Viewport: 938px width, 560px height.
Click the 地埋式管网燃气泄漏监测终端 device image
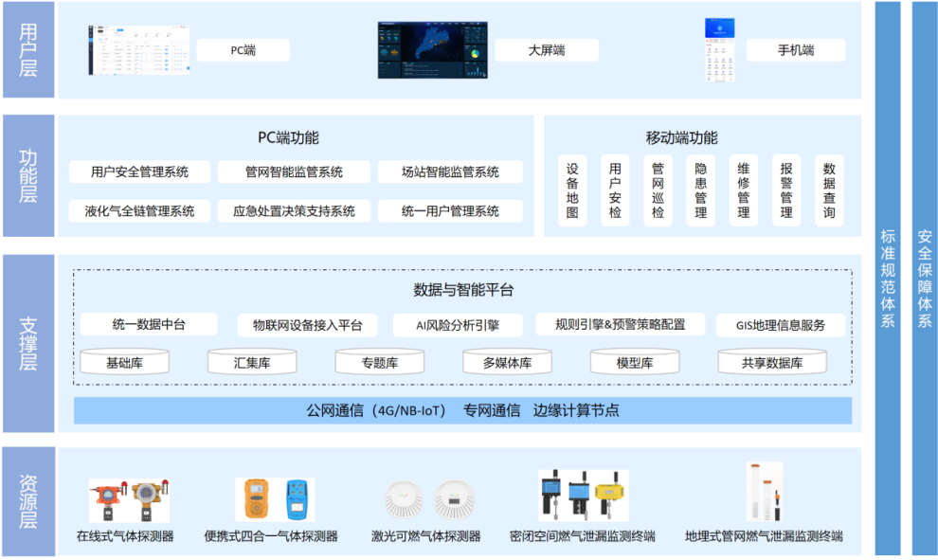tap(764, 493)
